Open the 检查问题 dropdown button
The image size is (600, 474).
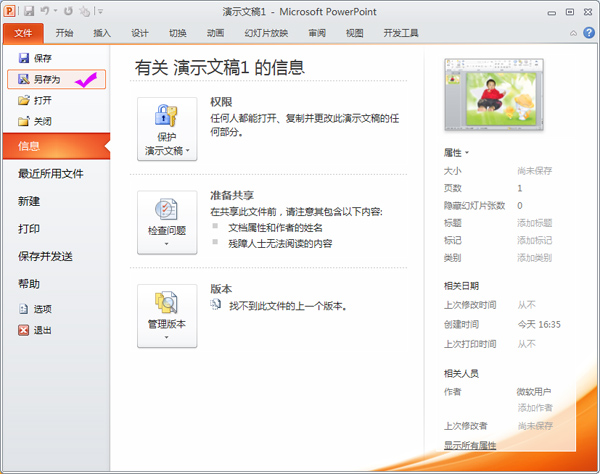pyautogui.click(x=167, y=222)
